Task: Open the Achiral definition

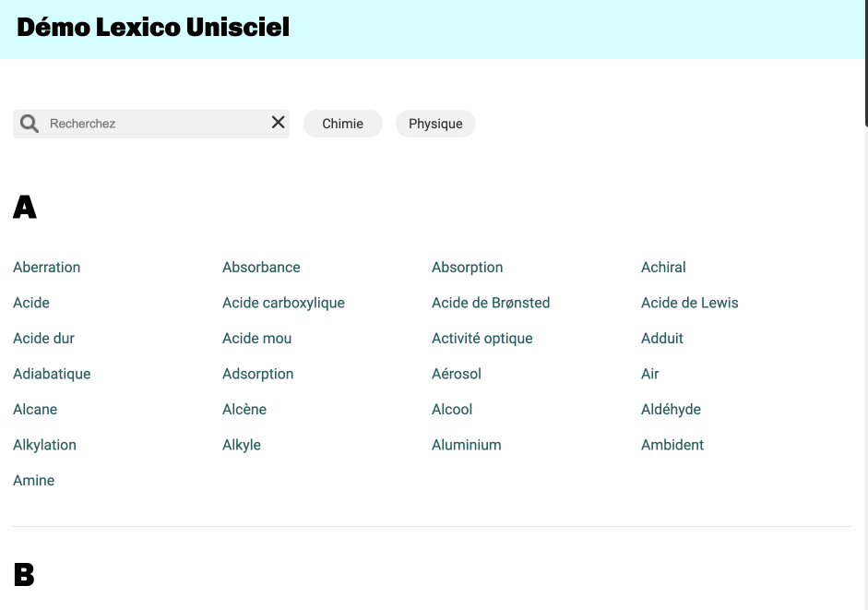Action: click(x=663, y=268)
